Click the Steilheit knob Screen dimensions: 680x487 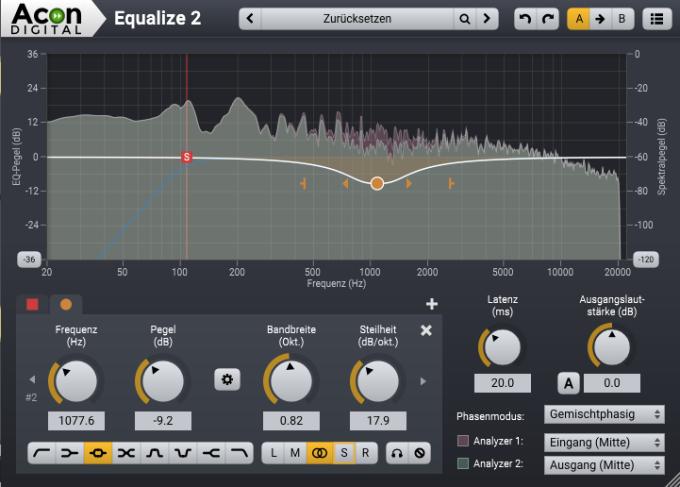(377, 382)
